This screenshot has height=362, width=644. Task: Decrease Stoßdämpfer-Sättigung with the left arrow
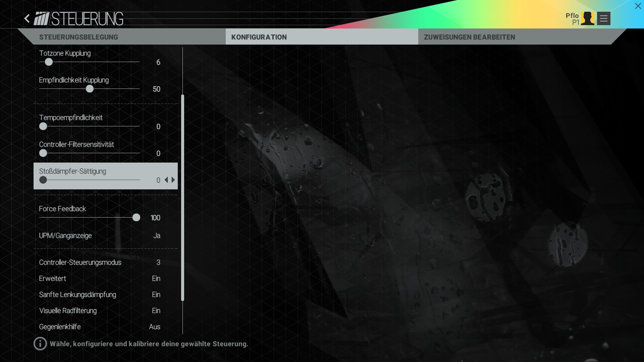(x=166, y=180)
